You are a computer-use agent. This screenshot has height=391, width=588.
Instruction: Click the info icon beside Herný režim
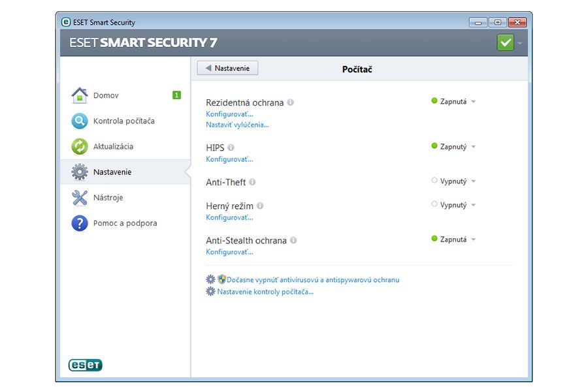(260, 206)
